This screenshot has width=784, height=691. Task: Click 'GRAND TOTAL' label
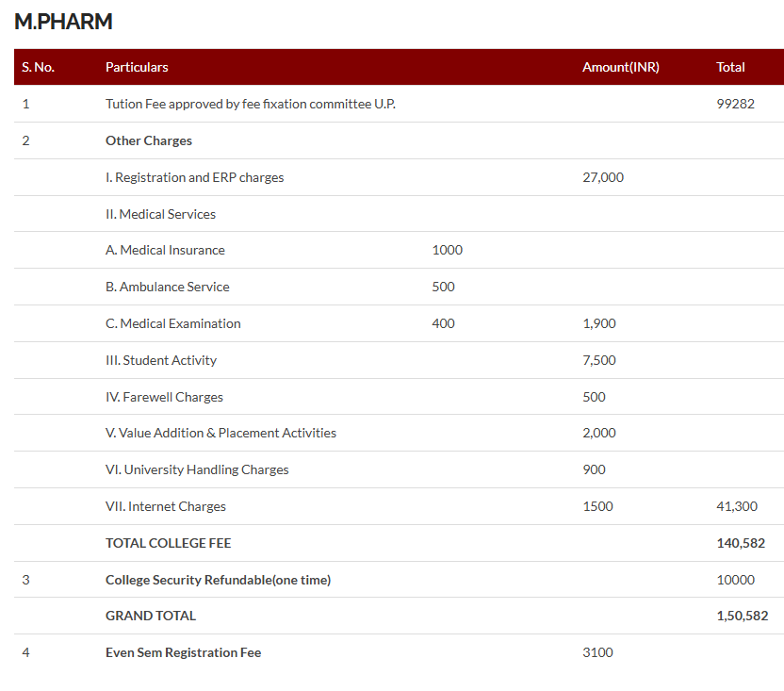(x=151, y=616)
